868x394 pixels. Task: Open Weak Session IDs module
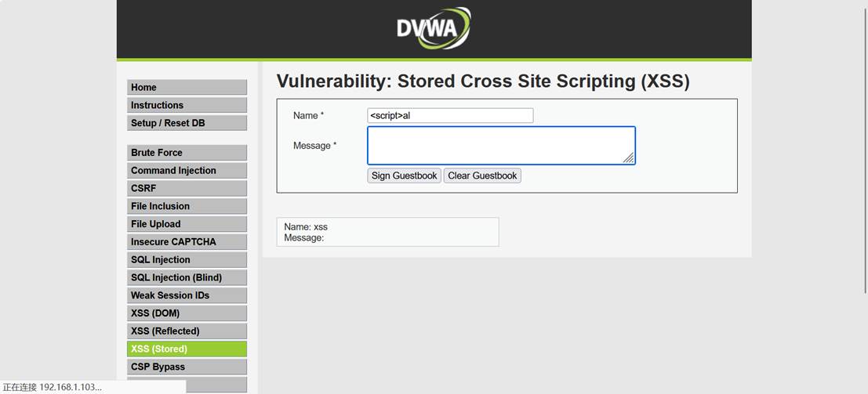(187, 295)
